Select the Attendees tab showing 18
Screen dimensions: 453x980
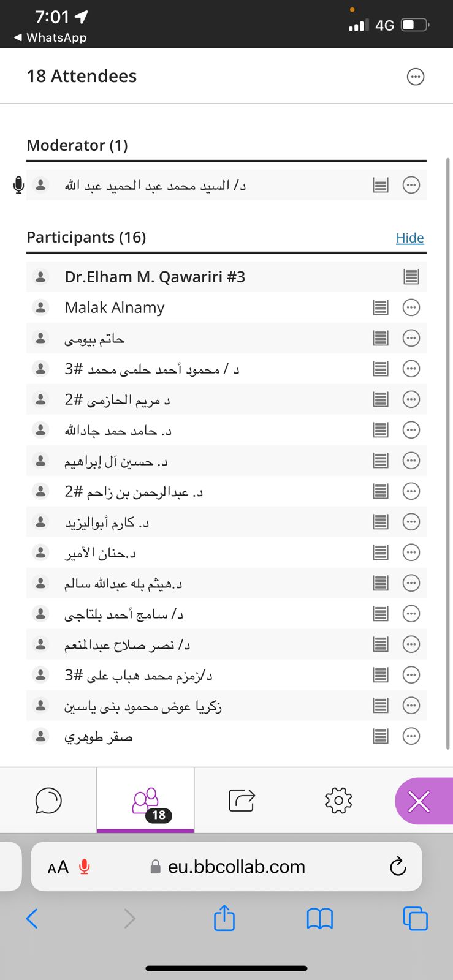click(146, 801)
